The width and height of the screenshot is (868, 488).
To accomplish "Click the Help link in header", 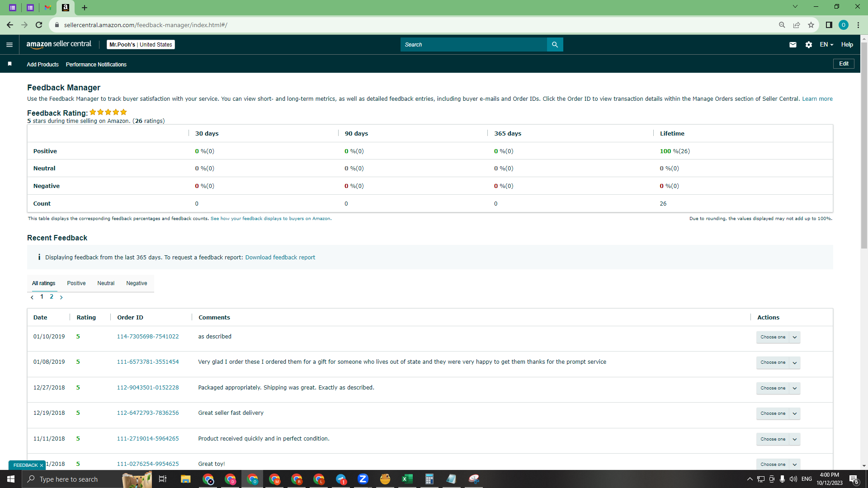I will click(847, 45).
